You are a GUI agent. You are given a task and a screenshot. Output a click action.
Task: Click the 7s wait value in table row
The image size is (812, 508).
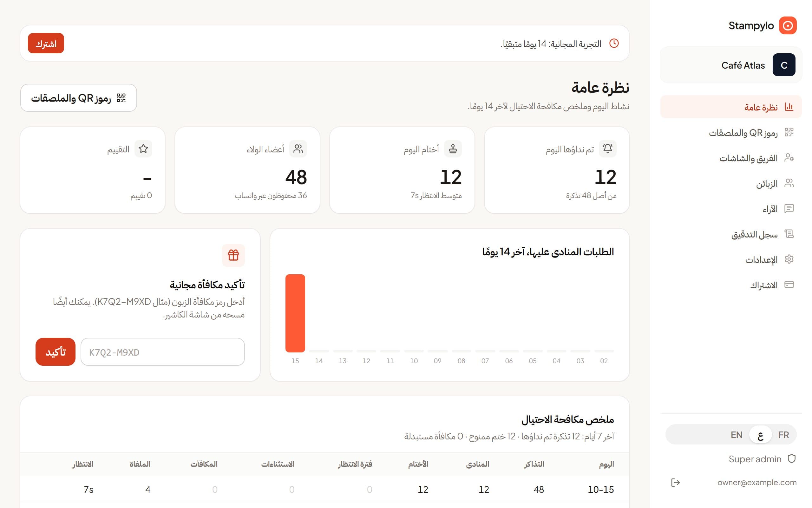(88, 490)
